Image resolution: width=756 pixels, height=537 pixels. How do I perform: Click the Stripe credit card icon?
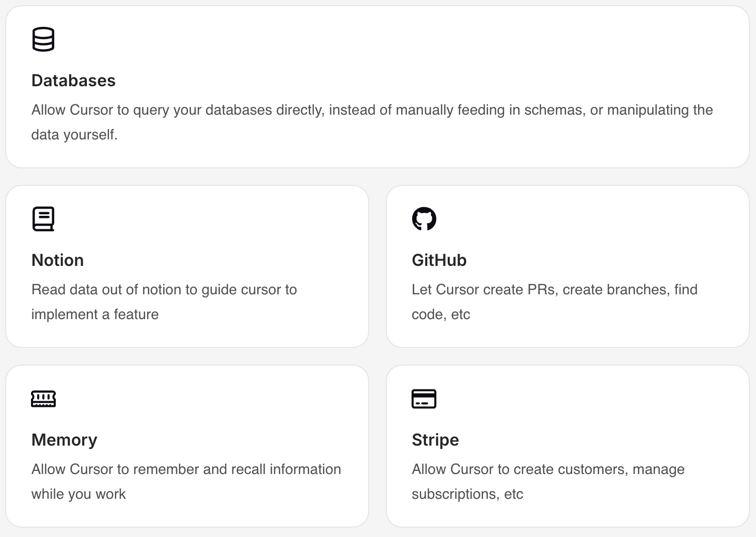point(424,399)
